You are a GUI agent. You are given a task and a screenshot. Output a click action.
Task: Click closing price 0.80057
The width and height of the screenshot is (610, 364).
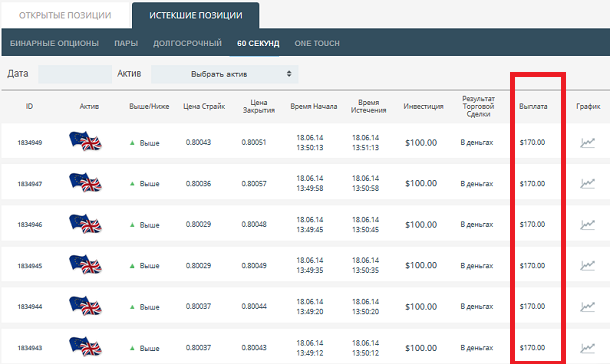point(254,183)
